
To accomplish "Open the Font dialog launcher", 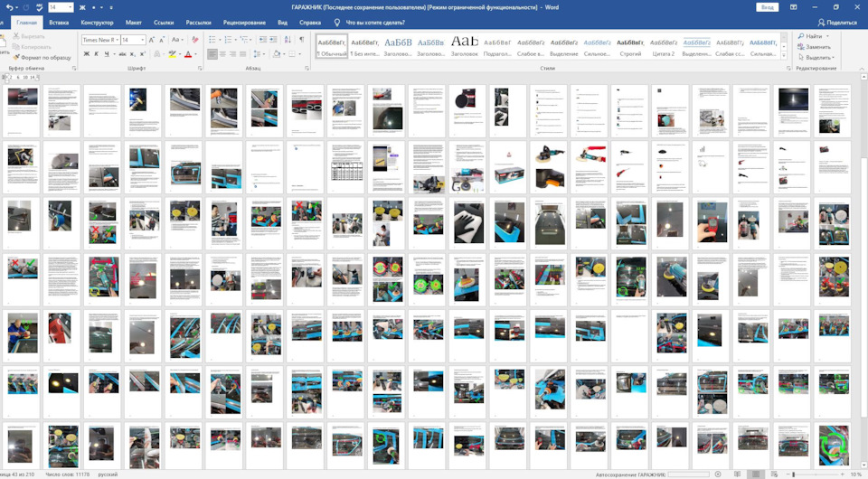I will tap(200, 69).
